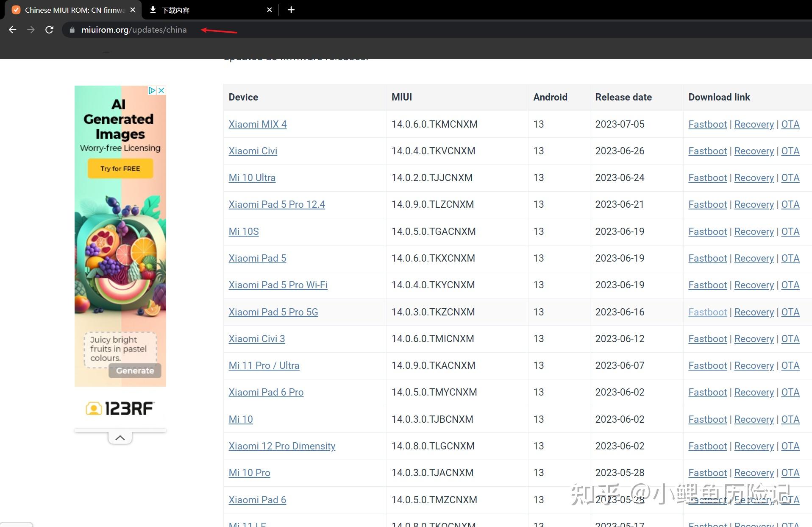Download Fastboot ROM for Xiaomi MIX 4
This screenshot has width=812, height=527.
tap(708, 124)
